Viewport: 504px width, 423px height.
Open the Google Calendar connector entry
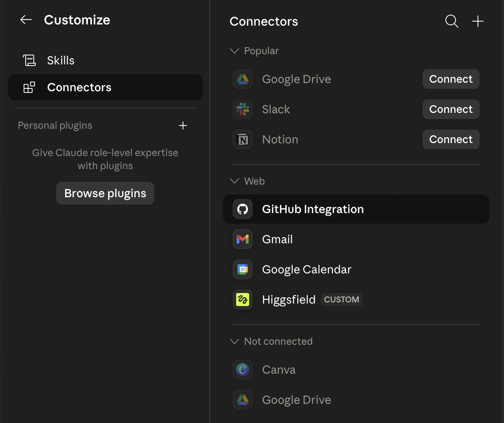click(x=356, y=269)
